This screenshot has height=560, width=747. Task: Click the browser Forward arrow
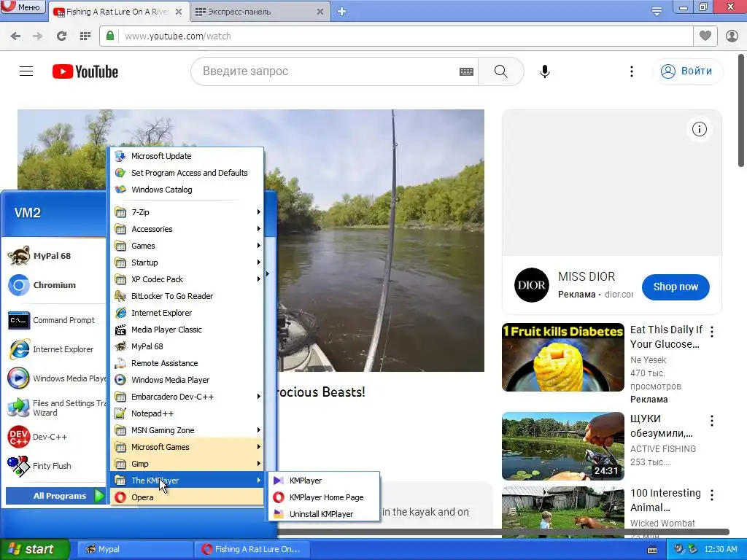[x=38, y=36]
